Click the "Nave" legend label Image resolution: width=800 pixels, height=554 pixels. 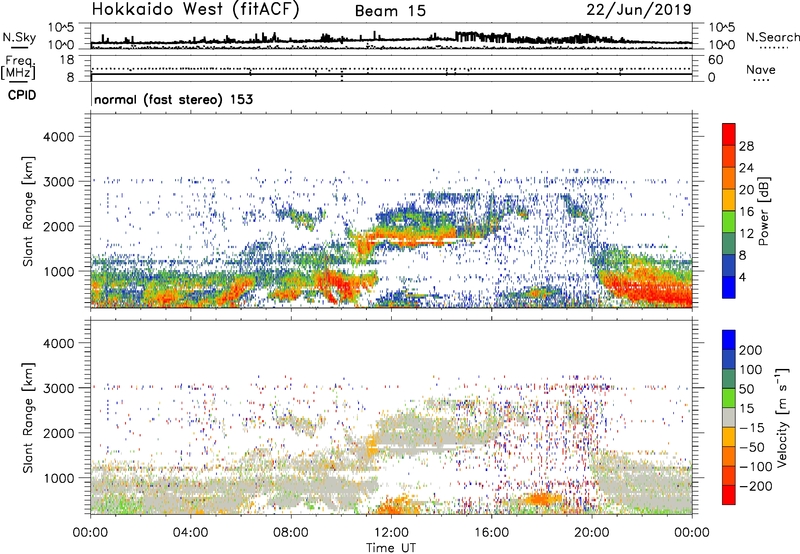761,69
